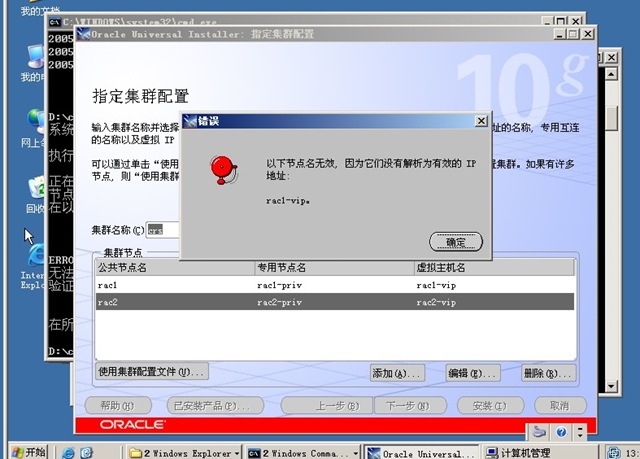Click the 下一步 button

[x=410, y=406]
